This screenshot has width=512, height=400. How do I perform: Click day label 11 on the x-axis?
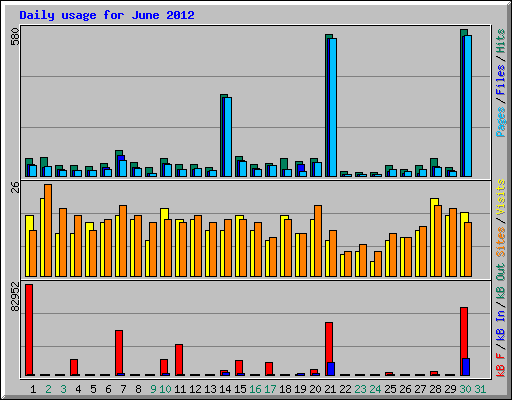(180, 389)
